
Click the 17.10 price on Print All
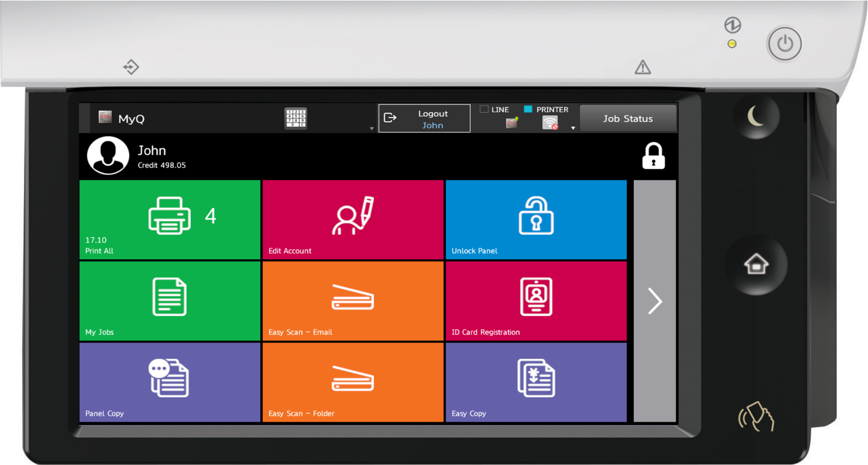tap(96, 240)
